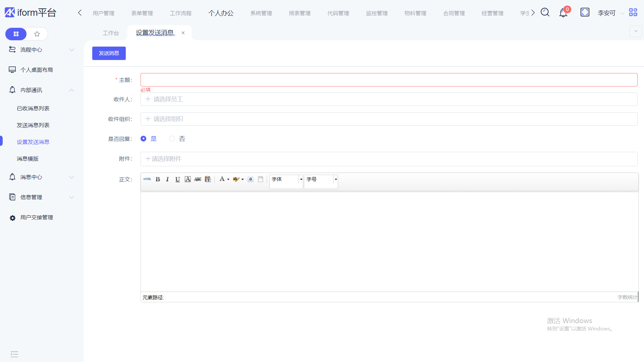Toggle fullscreen with the frame icon
The height and width of the screenshot is (362, 644).
click(585, 12)
